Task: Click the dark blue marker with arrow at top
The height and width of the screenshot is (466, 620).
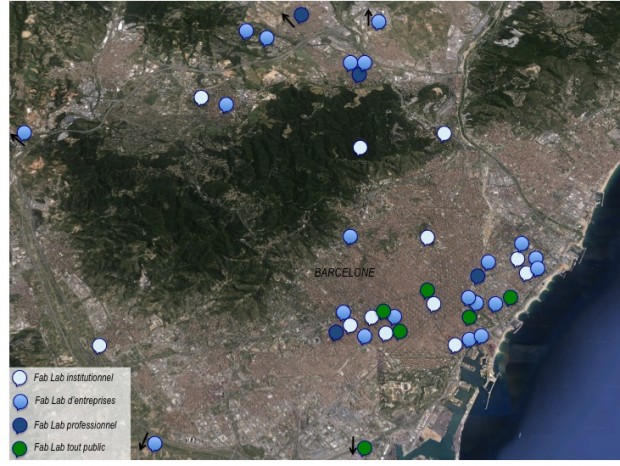Action: tap(301, 14)
